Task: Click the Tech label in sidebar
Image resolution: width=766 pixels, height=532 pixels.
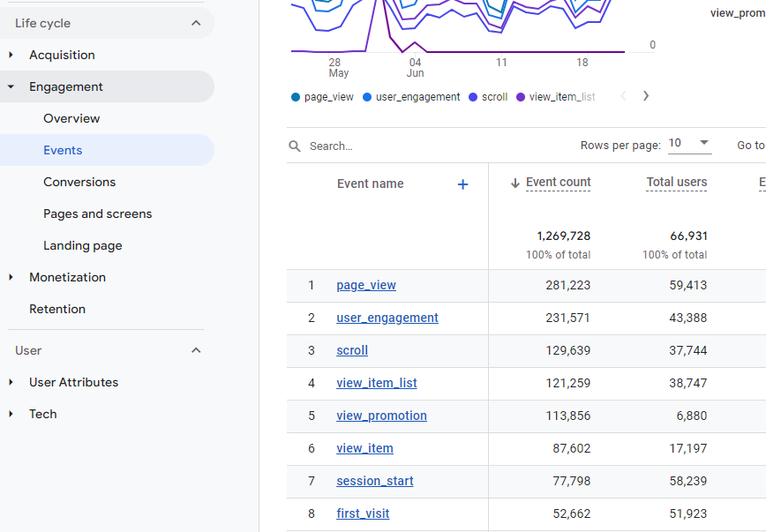Action: coord(43,414)
